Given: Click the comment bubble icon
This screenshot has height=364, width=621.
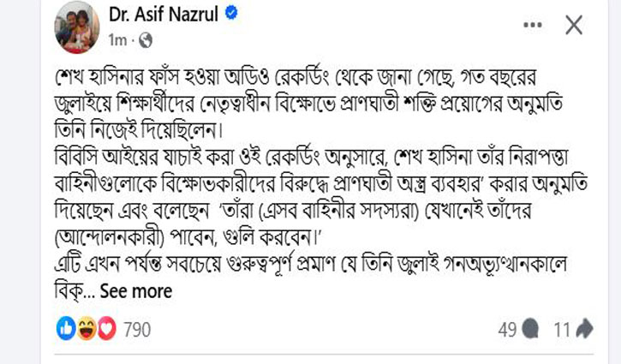Looking at the screenshot, I should point(530,328).
